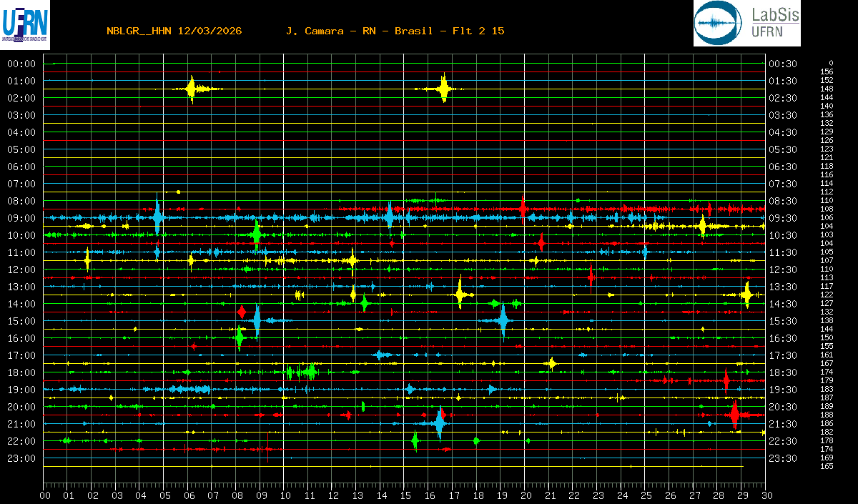Click the 23:30 label on right axis
The height and width of the screenshot is (504, 858).
tap(782, 458)
